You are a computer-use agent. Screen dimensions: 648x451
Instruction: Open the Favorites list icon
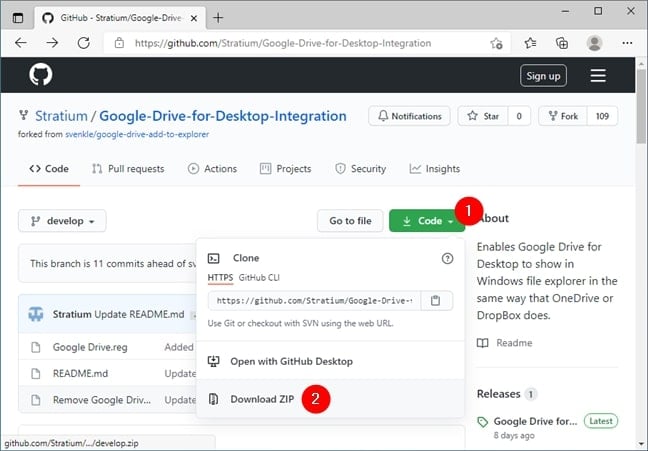click(x=530, y=43)
